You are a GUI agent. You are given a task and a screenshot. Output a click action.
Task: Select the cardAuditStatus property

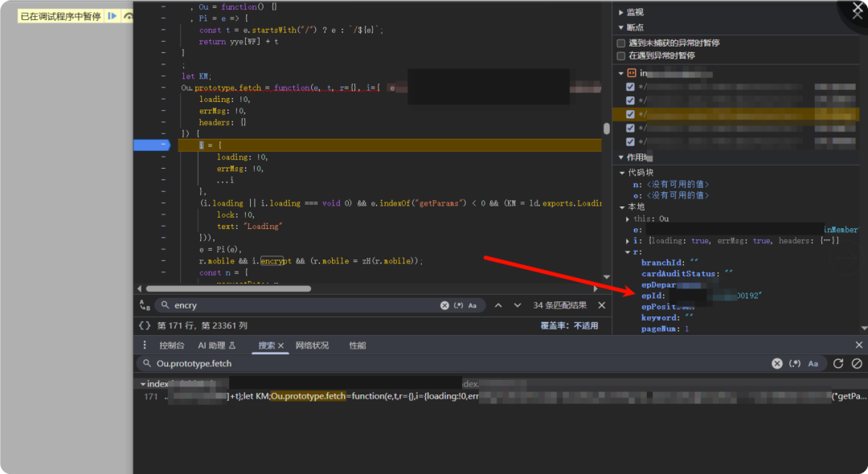686,274
